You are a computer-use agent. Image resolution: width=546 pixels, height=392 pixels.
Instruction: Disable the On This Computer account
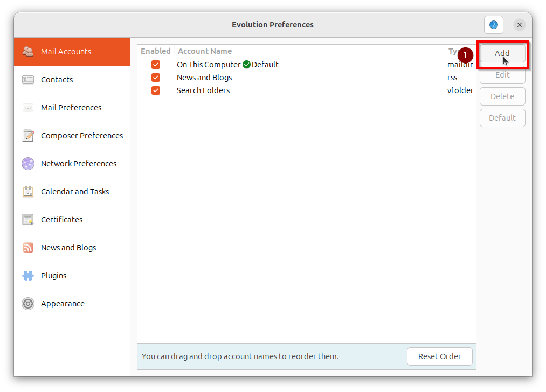click(156, 64)
